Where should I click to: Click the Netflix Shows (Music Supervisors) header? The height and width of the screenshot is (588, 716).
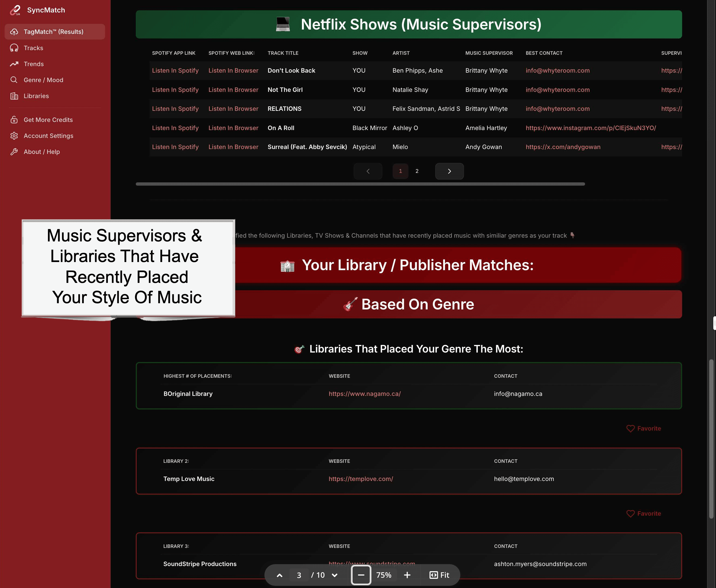coord(409,24)
